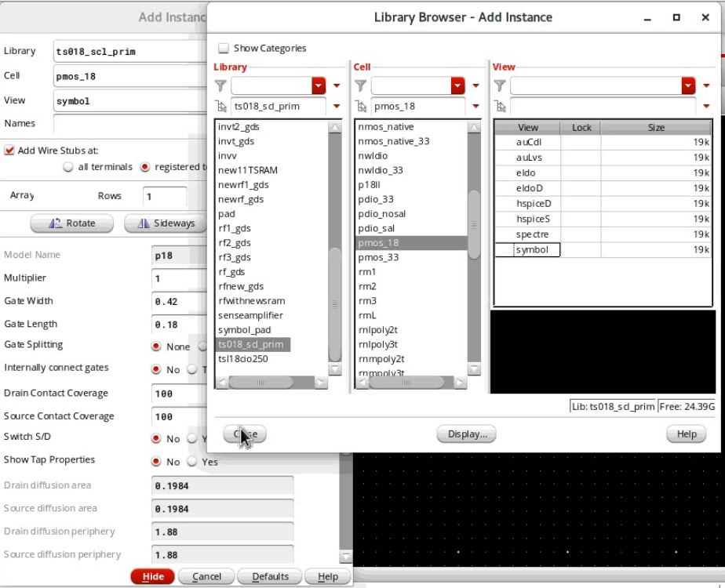Open the dropdown beside the pmos_18 field
This screenshot has height=588, width=725.
pyautogui.click(x=476, y=106)
